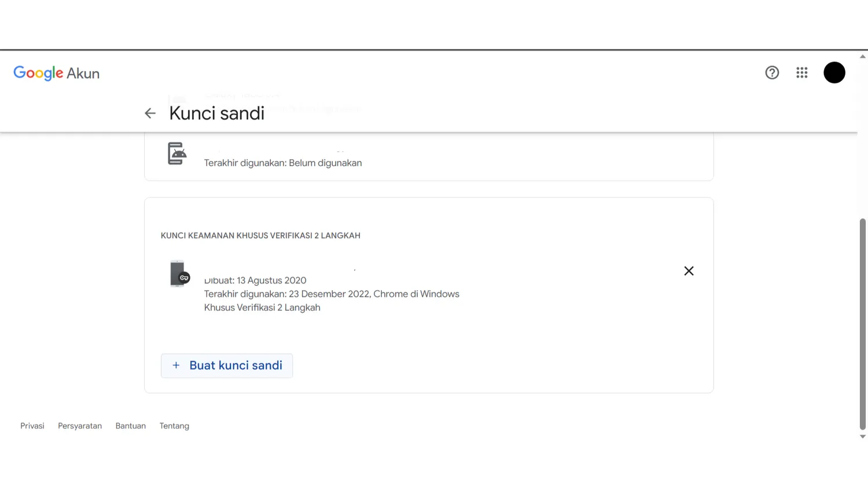Remove the security key with the X icon
Viewport: 868px width, 488px height.
point(689,271)
